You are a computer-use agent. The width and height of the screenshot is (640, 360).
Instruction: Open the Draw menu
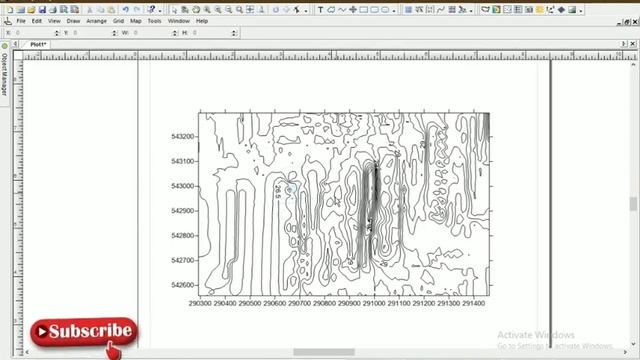tap(73, 21)
